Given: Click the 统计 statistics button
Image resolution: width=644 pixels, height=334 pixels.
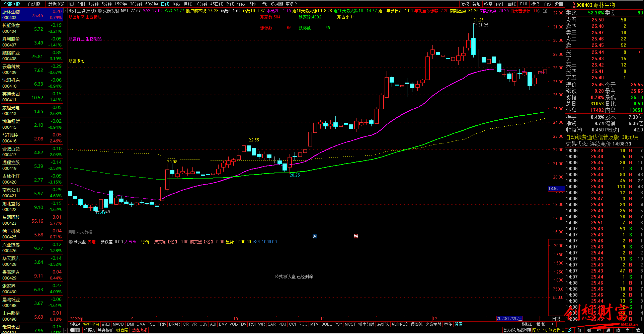Looking at the screenshot, I should point(500,4).
